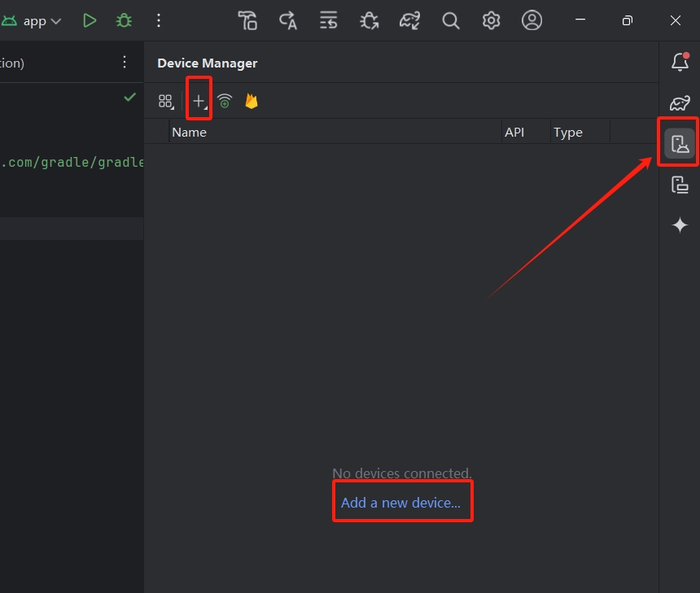The image size is (700, 593).
Task: Sync project with Gradle elephant icon
Action: click(x=409, y=20)
